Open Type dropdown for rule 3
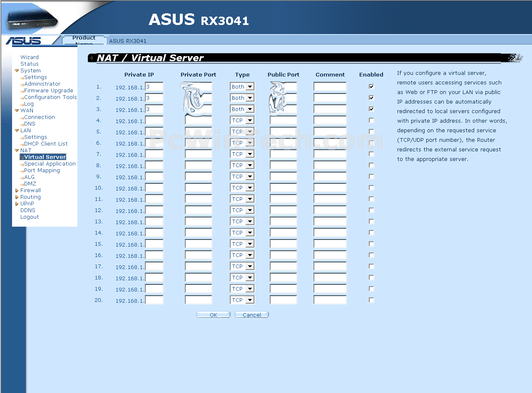The image size is (532, 393). point(242,109)
